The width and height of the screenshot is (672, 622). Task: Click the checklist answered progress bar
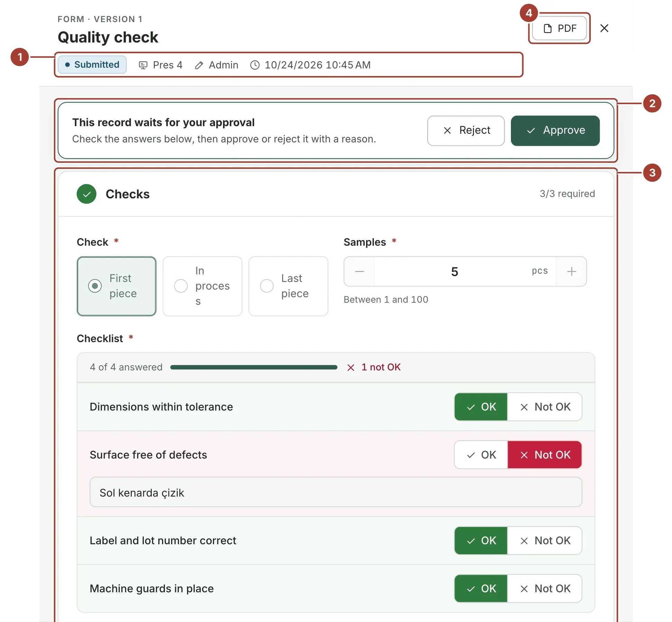click(x=254, y=367)
